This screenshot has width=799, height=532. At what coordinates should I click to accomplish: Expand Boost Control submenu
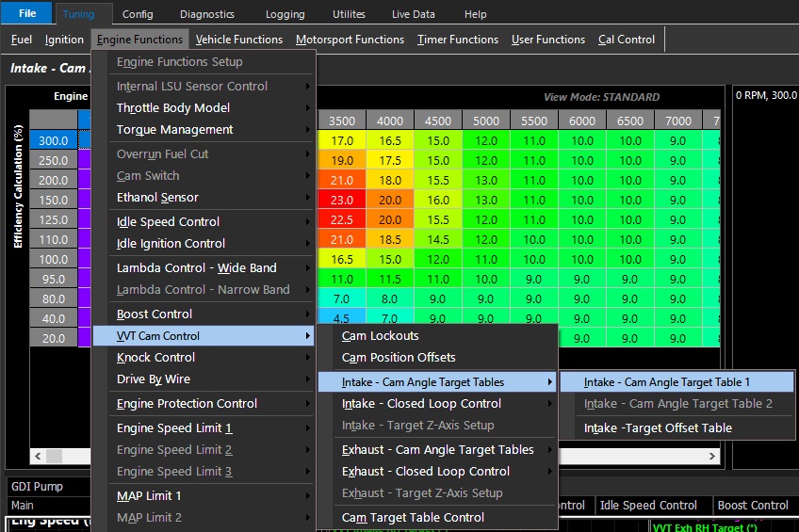click(203, 314)
